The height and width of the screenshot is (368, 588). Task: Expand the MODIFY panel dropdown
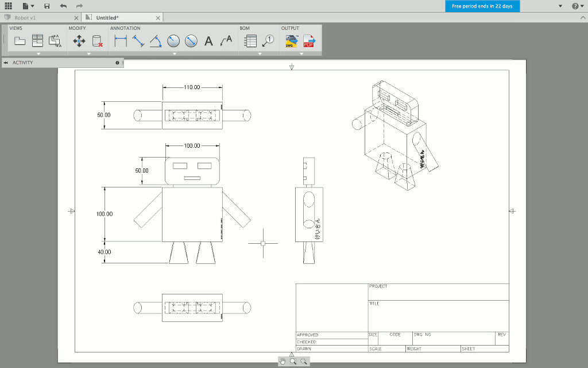88,54
